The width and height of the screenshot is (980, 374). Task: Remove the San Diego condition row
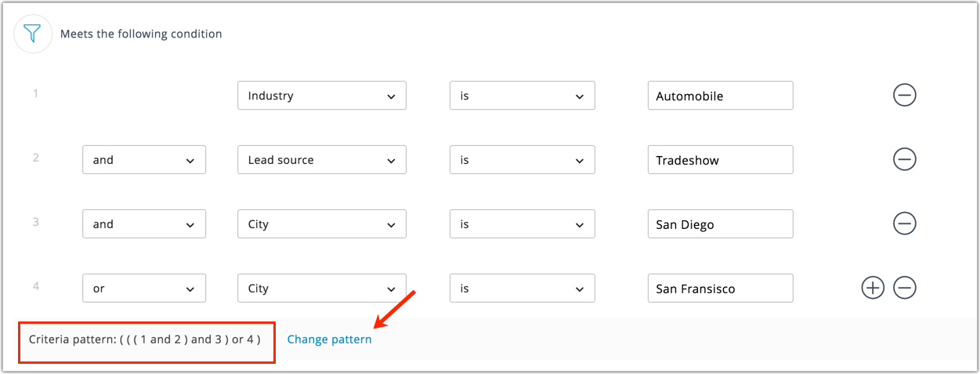pos(904,224)
